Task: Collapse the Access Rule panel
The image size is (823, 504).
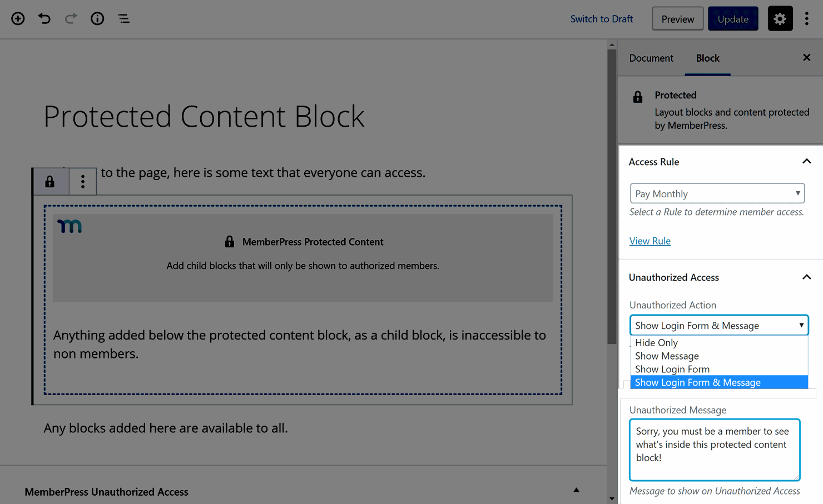Action: [806, 162]
